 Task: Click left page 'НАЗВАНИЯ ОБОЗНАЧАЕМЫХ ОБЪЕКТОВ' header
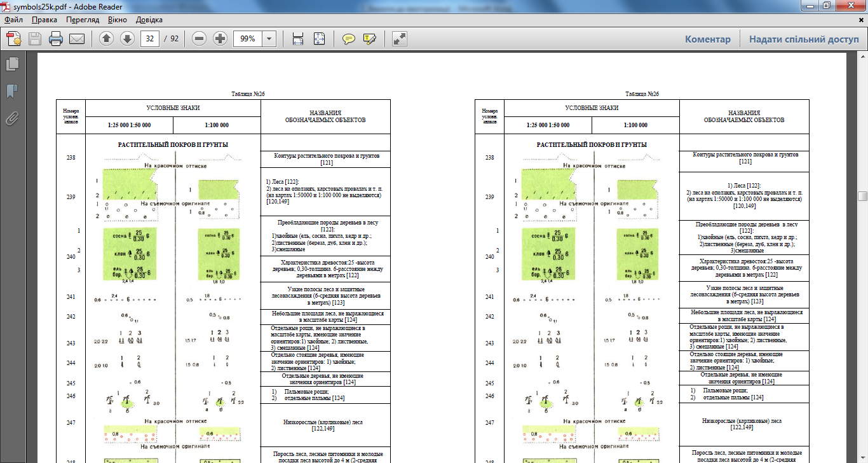[325, 116]
